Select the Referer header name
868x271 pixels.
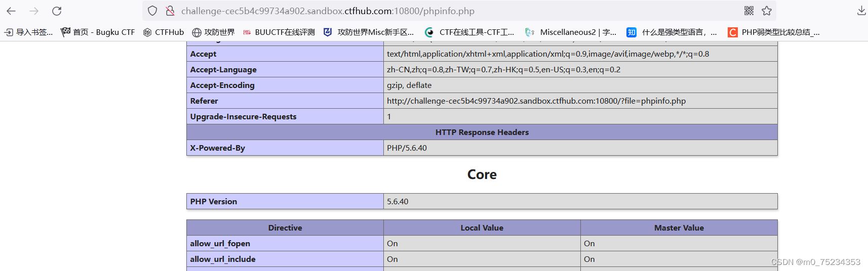click(204, 101)
